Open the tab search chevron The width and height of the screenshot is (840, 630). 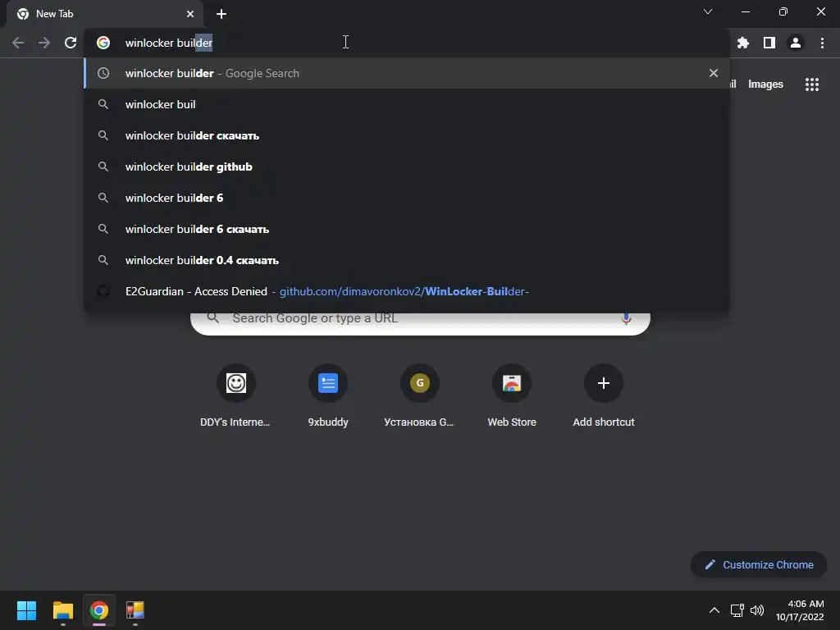tap(708, 11)
